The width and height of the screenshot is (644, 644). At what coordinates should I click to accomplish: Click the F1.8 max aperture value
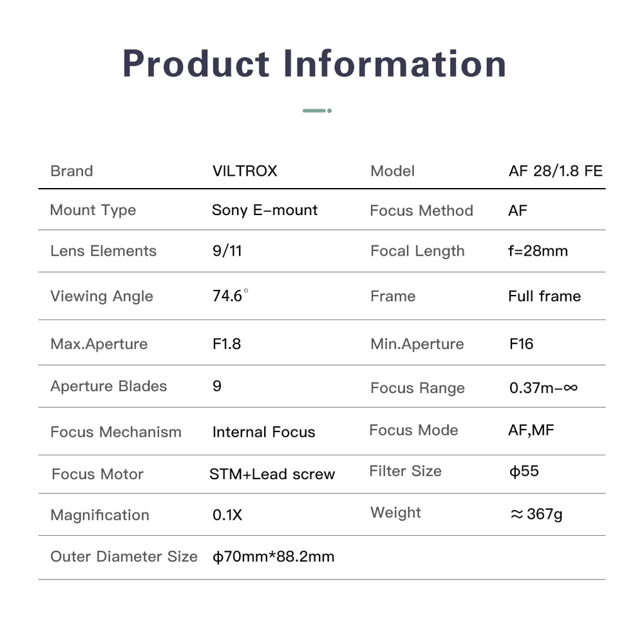pos(227,344)
